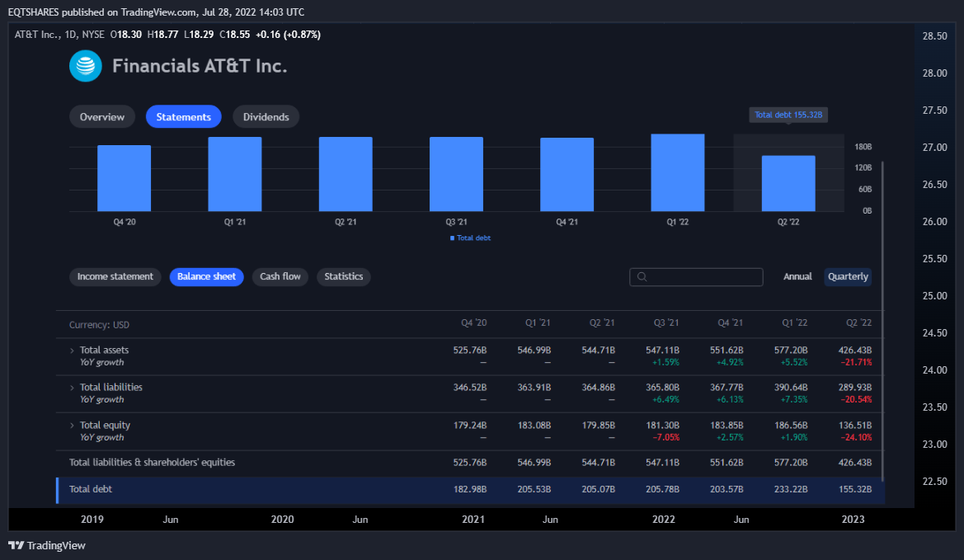Click the 25.00 price scale label
Image resolution: width=964 pixels, height=560 pixels.
934,296
